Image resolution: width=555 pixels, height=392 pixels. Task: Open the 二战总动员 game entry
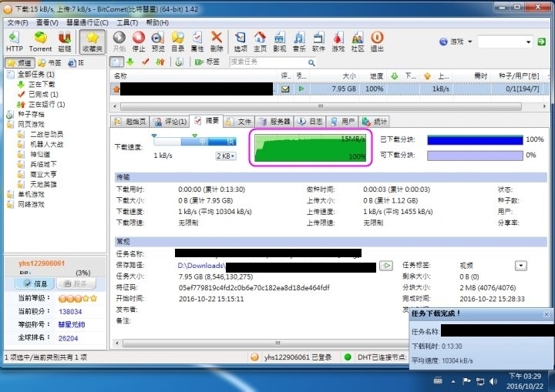click(46, 135)
